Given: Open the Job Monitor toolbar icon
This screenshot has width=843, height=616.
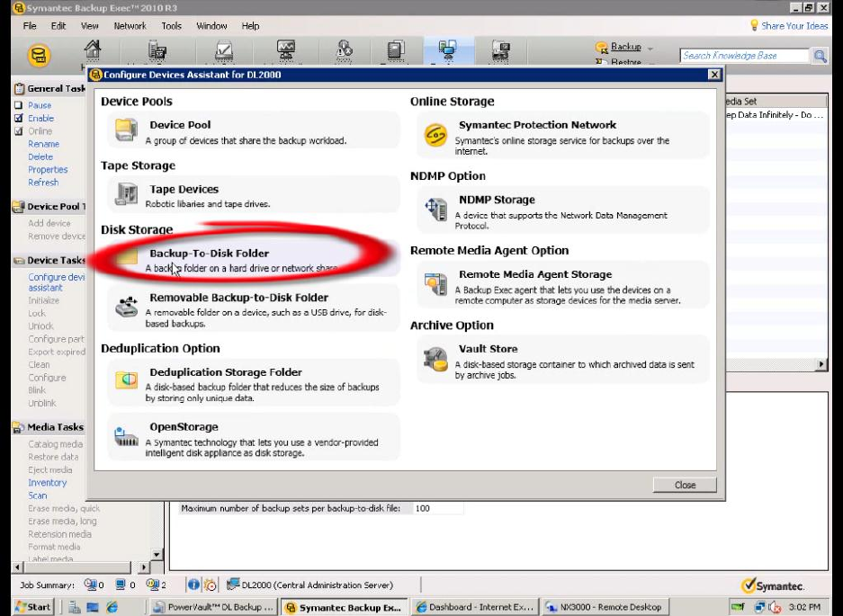Looking at the screenshot, I should 286,50.
